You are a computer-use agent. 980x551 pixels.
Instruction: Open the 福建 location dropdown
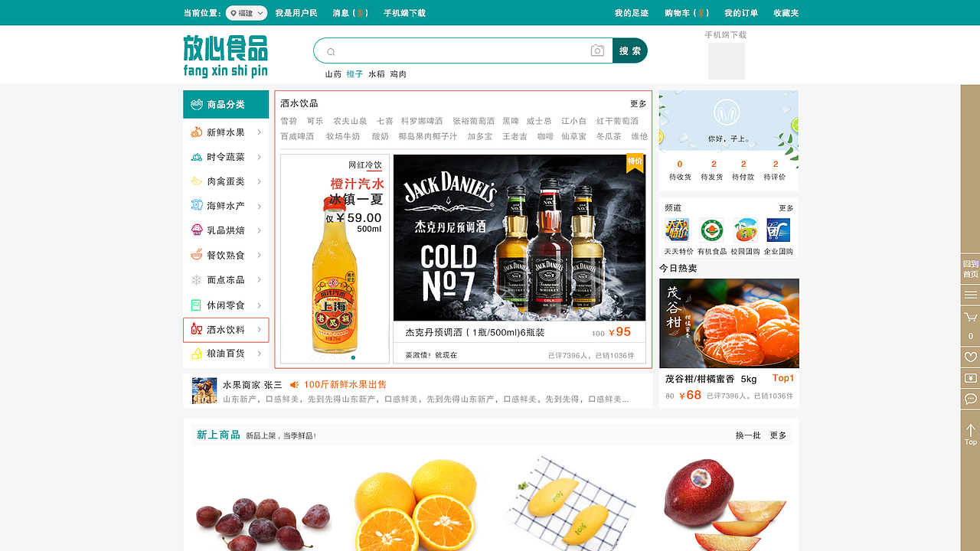pyautogui.click(x=247, y=13)
